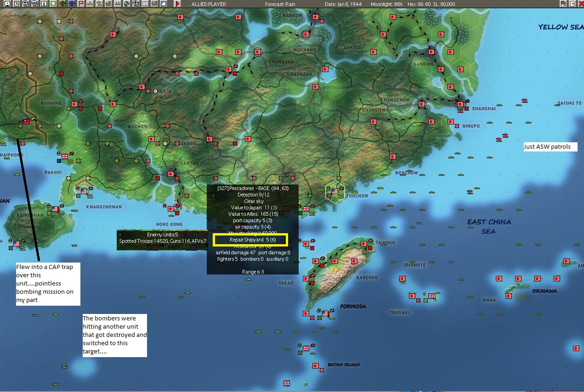This screenshot has height=392, width=584.
Task: Select the Japanese flag base at Canton
Action: click(171, 174)
